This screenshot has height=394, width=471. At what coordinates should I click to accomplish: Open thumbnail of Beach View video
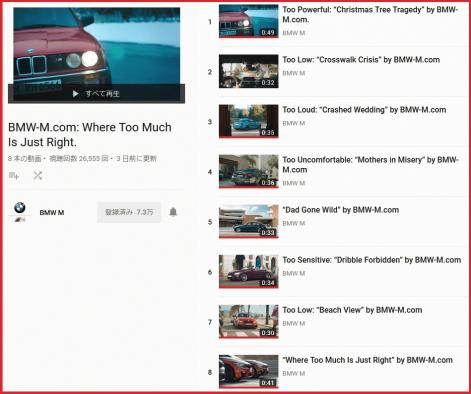(248, 321)
